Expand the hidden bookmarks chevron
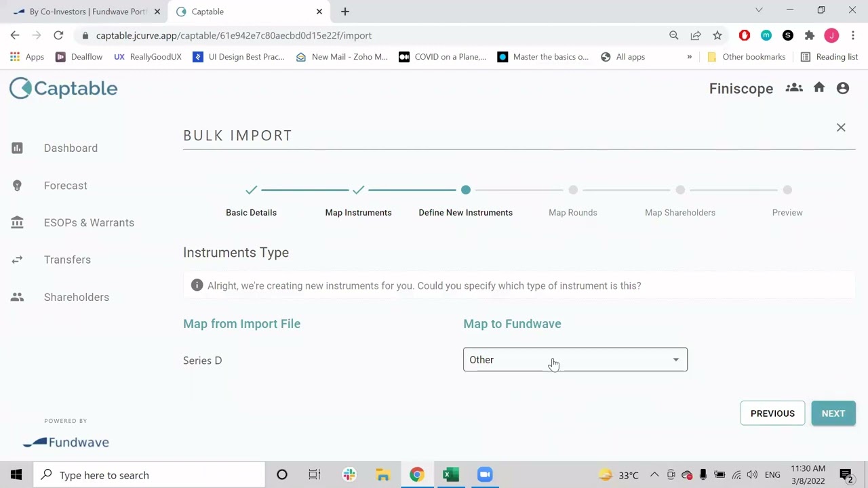Viewport: 868px width, 488px height. (x=690, y=57)
